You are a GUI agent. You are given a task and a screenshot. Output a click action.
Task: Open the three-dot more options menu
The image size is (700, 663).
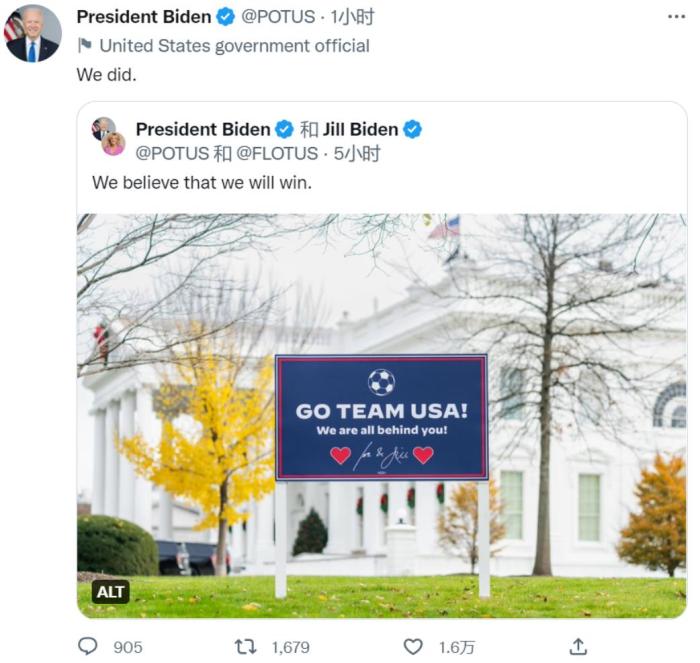pyautogui.click(x=676, y=17)
